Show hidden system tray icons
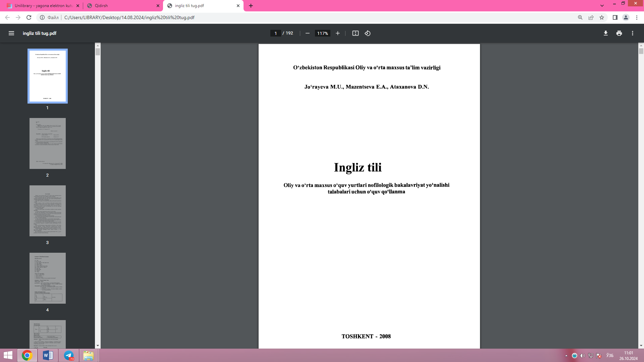 coord(566,356)
